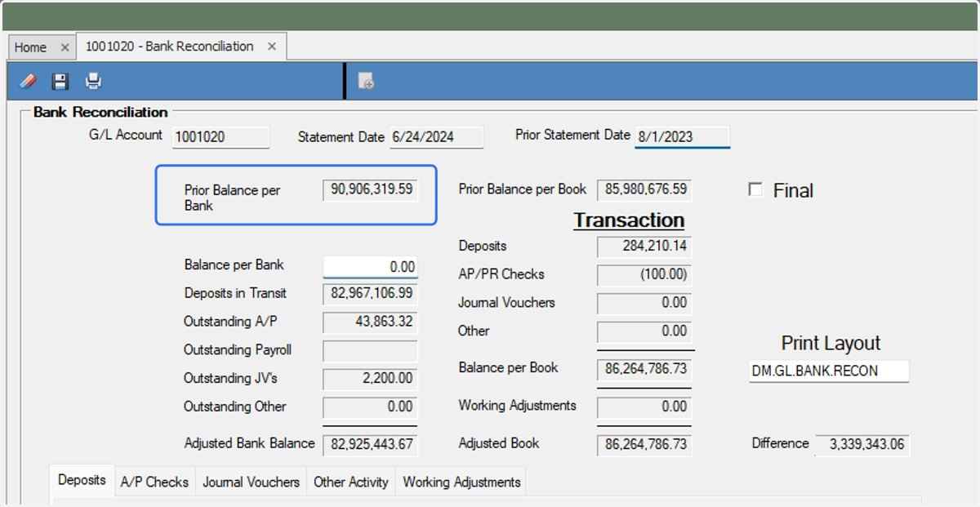Click the Deposits in Transit label
The image size is (980, 507).
click(235, 293)
